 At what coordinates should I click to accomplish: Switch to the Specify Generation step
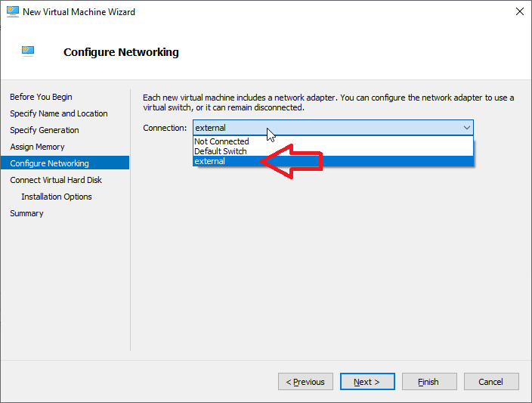tap(44, 130)
